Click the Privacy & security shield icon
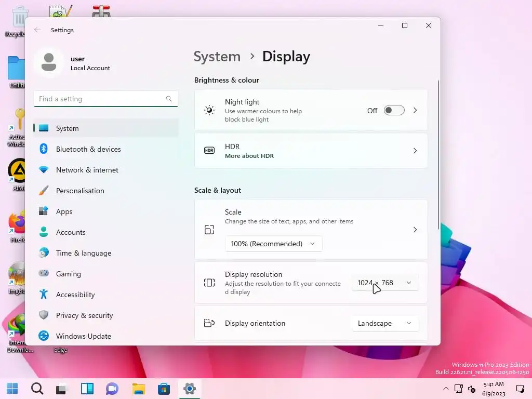532x399 pixels. tap(44, 315)
